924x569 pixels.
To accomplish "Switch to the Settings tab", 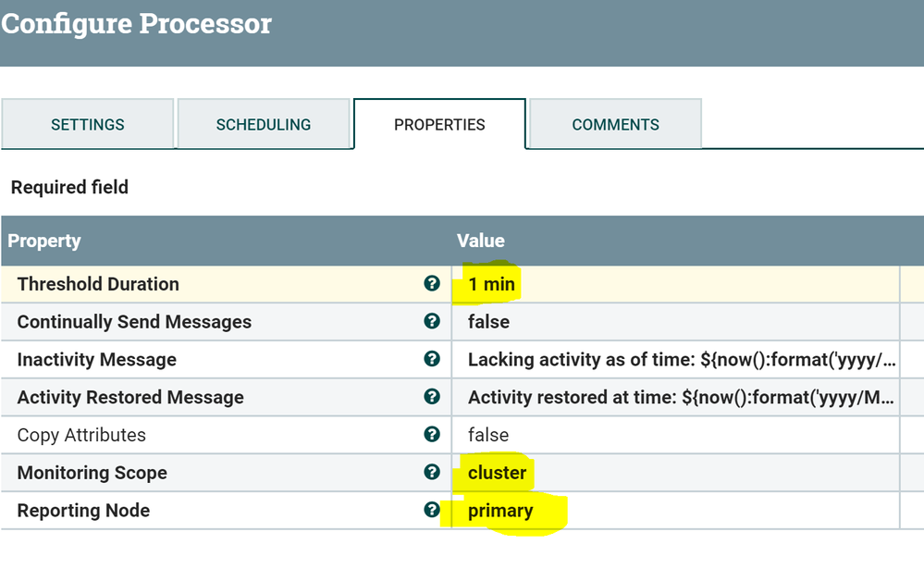I will [x=87, y=124].
